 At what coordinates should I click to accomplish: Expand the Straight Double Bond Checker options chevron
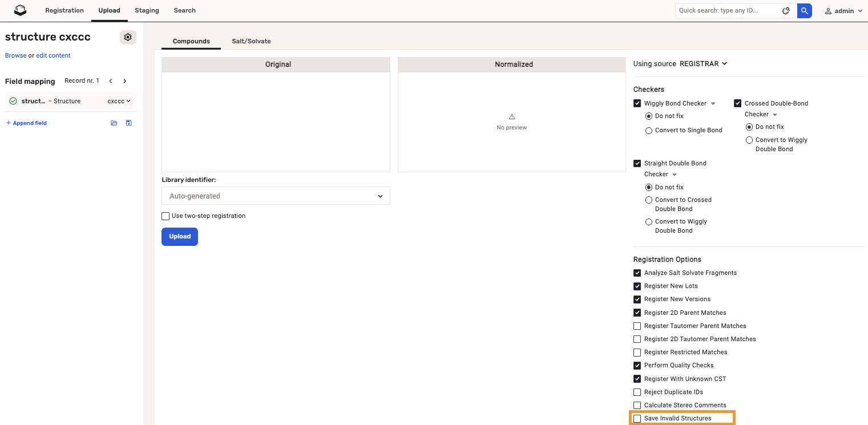(675, 174)
